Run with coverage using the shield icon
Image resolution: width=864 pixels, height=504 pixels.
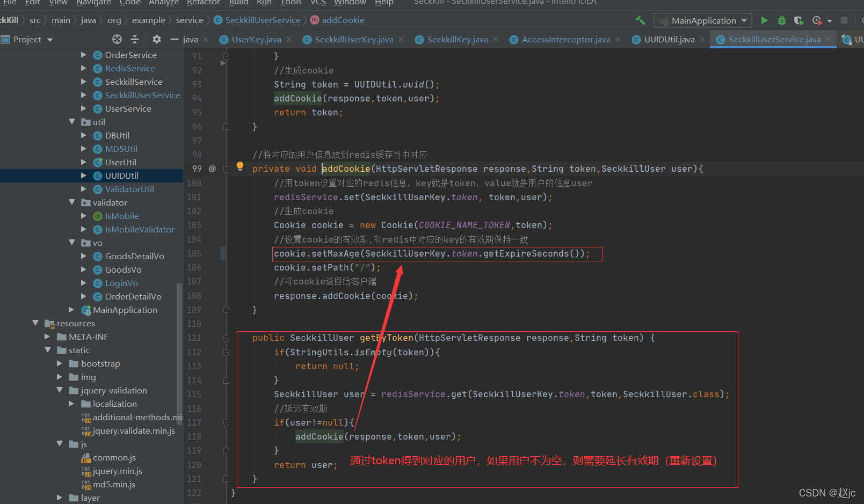coord(799,20)
